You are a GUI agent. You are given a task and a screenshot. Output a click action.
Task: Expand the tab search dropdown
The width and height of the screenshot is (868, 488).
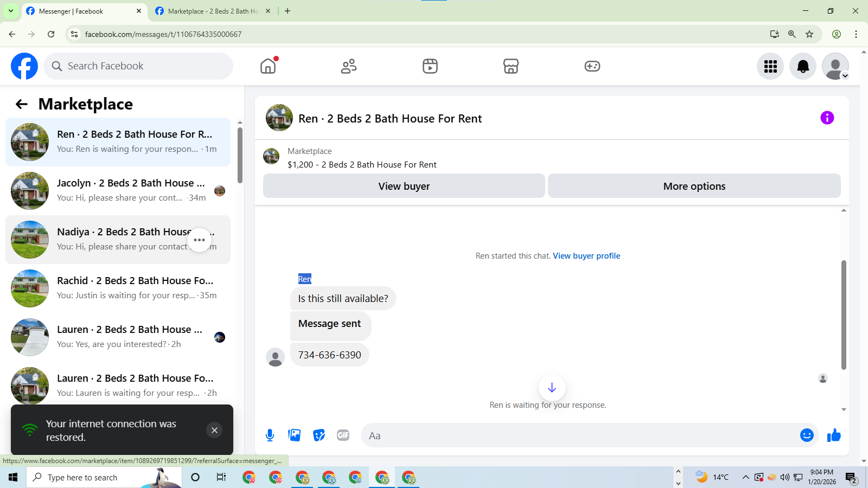point(11,11)
